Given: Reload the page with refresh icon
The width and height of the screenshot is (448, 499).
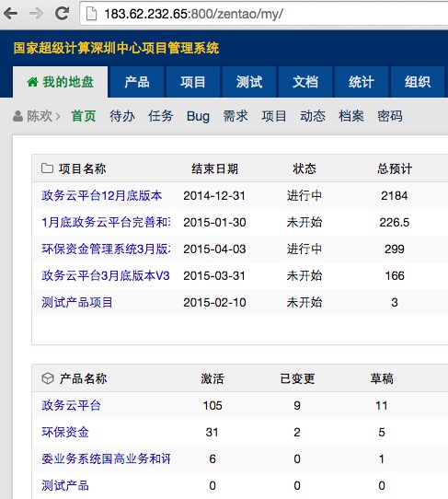Looking at the screenshot, I should tap(62, 13).
